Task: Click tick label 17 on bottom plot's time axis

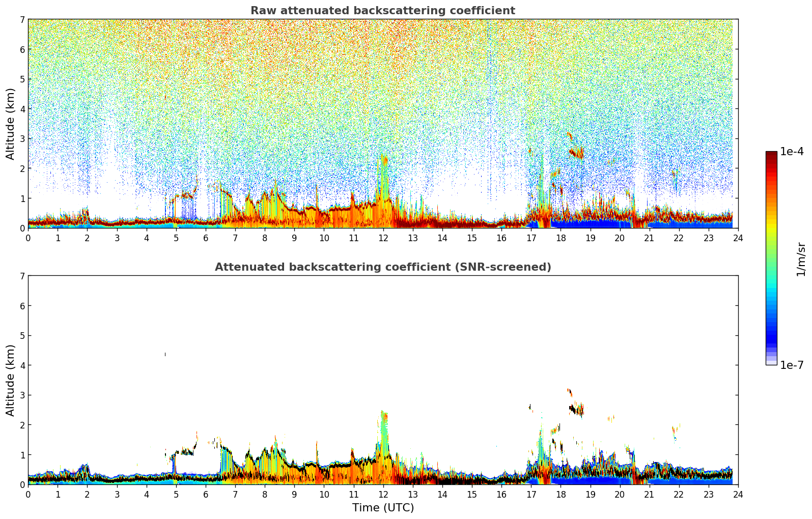Action: point(531,494)
